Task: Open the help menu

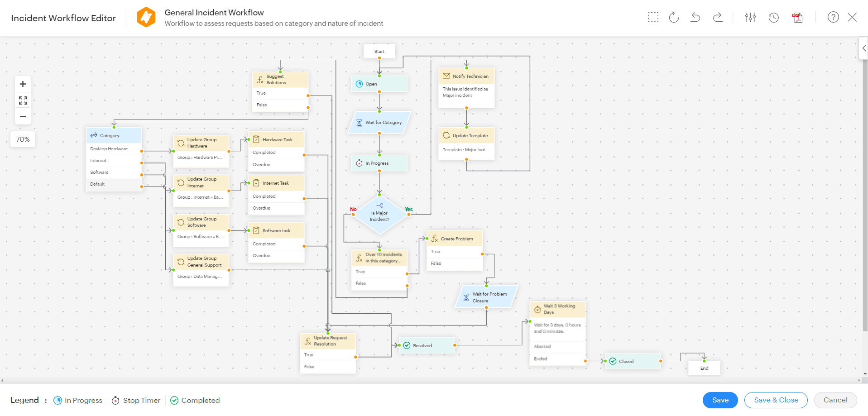Action: [x=833, y=17]
